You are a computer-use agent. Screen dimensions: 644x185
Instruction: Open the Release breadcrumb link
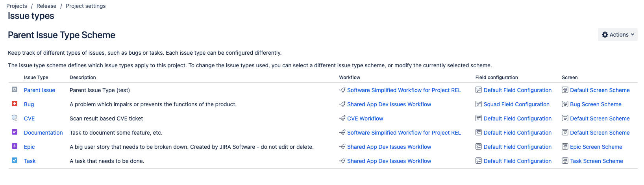tap(46, 6)
